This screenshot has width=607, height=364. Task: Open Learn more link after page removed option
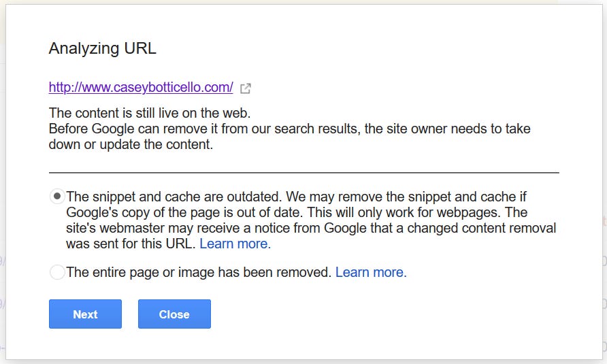click(371, 273)
